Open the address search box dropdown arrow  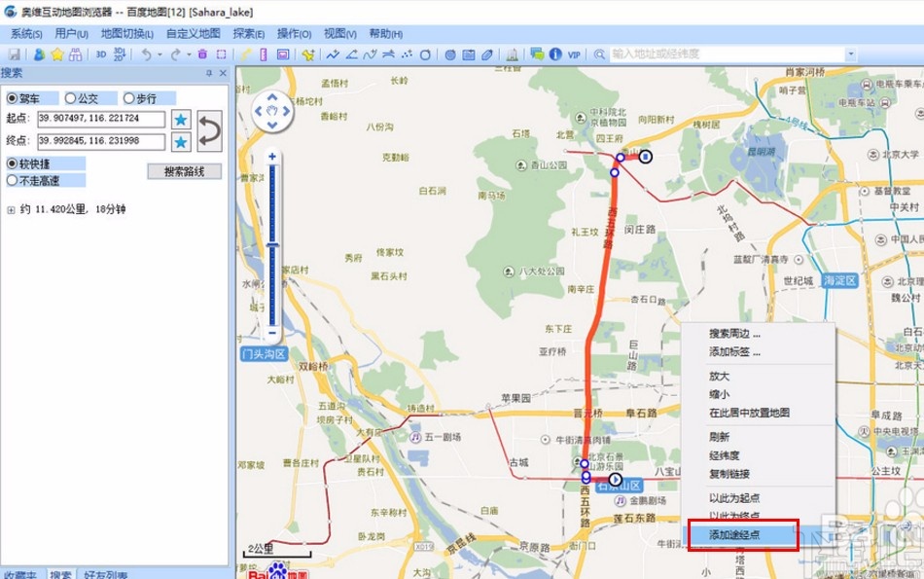pyautogui.click(x=850, y=54)
